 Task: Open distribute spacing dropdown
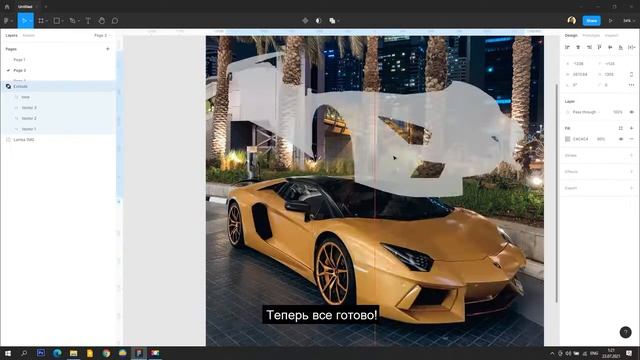click(632, 47)
